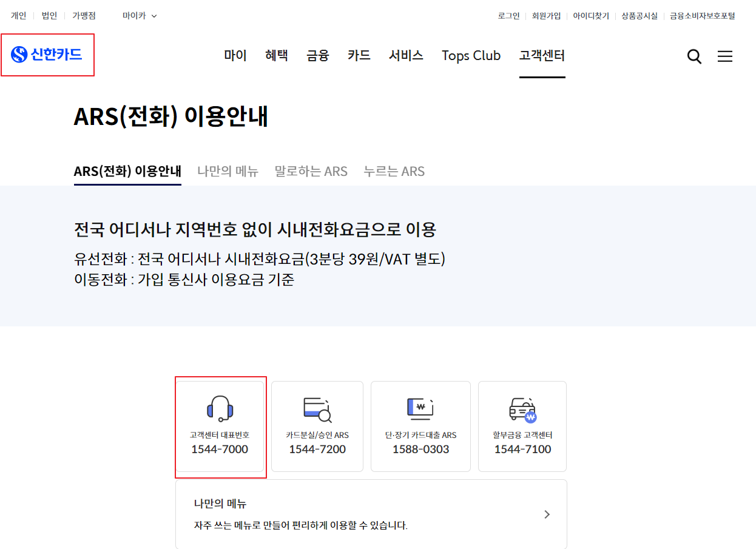756x549 pixels.
Task: Switch to the 누르는 ARS tab
Action: tap(394, 171)
